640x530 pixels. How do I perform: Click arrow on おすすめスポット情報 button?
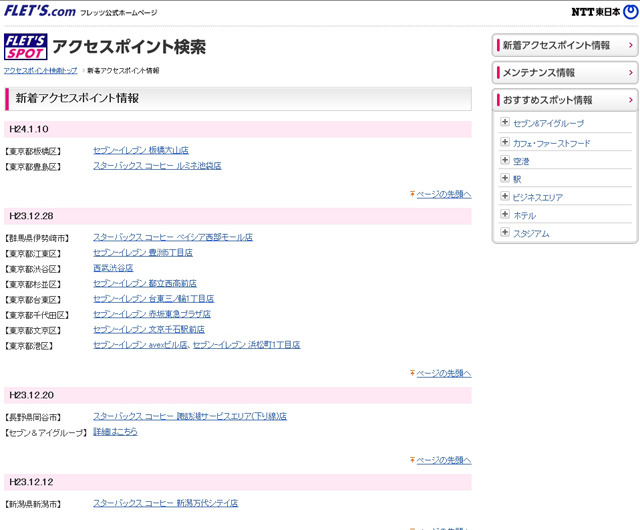(x=631, y=100)
